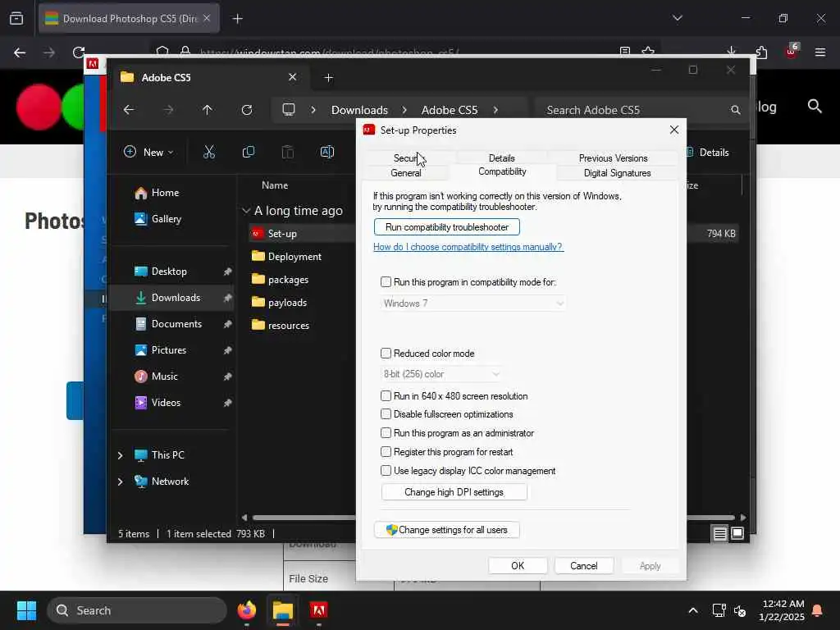
Task: Check Run this program as an administrator
Action: click(x=386, y=433)
